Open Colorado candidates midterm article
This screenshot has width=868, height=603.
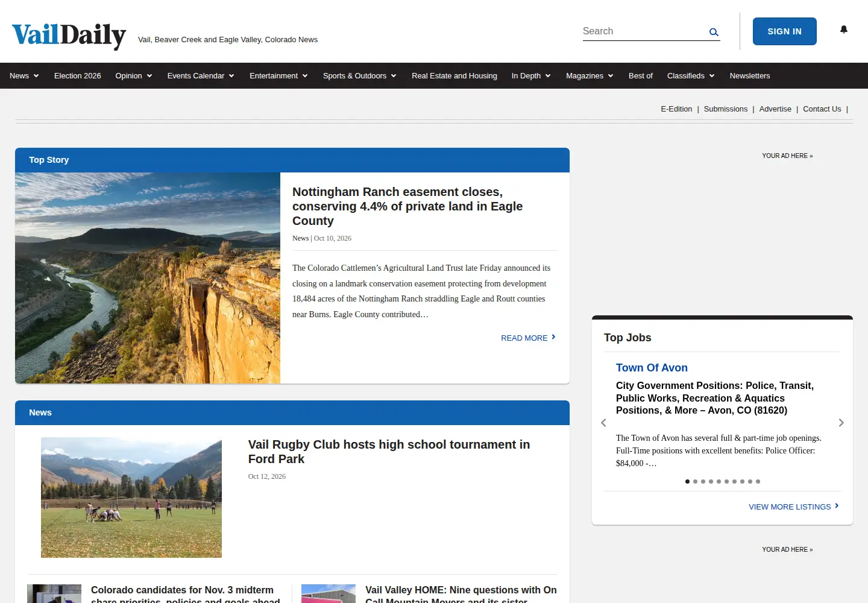coord(186,593)
